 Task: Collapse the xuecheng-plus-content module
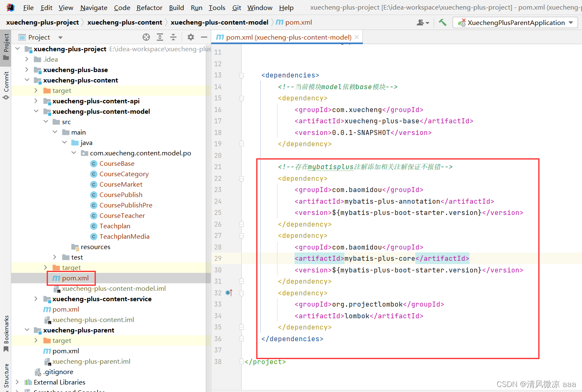(x=27, y=80)
